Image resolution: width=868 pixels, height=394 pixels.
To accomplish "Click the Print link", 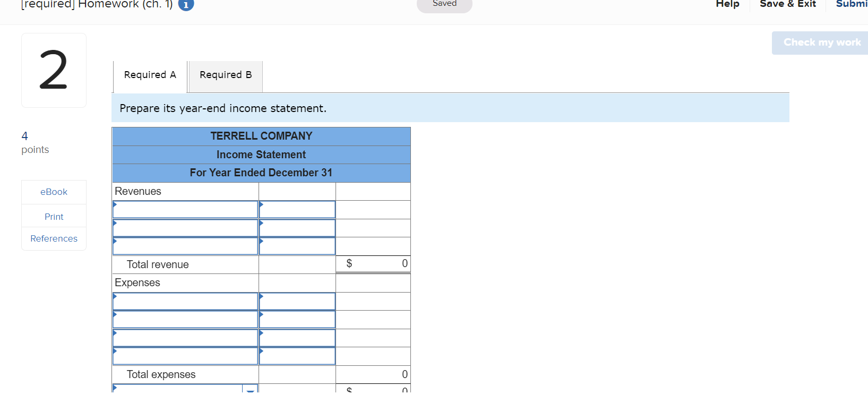I will point(54,217).
